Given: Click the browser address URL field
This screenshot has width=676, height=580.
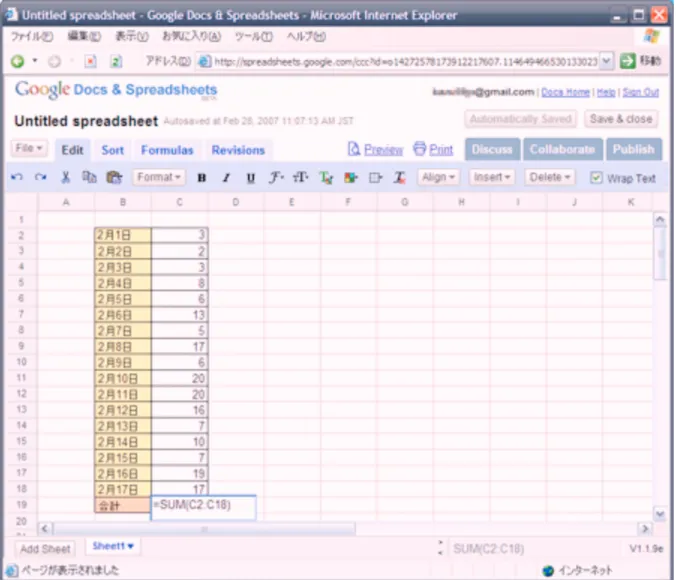Looking at the screenshot, I should click(x=405, y=62).
